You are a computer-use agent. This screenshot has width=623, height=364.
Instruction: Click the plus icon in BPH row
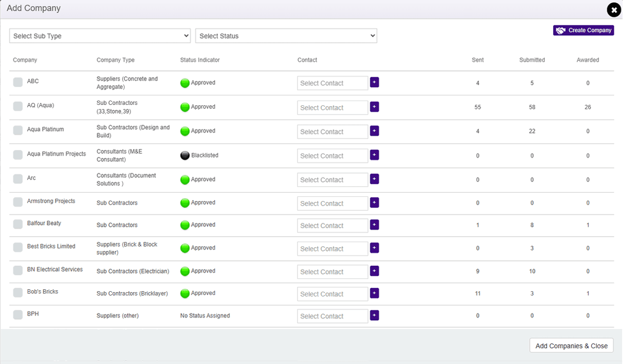pos(374,315)
